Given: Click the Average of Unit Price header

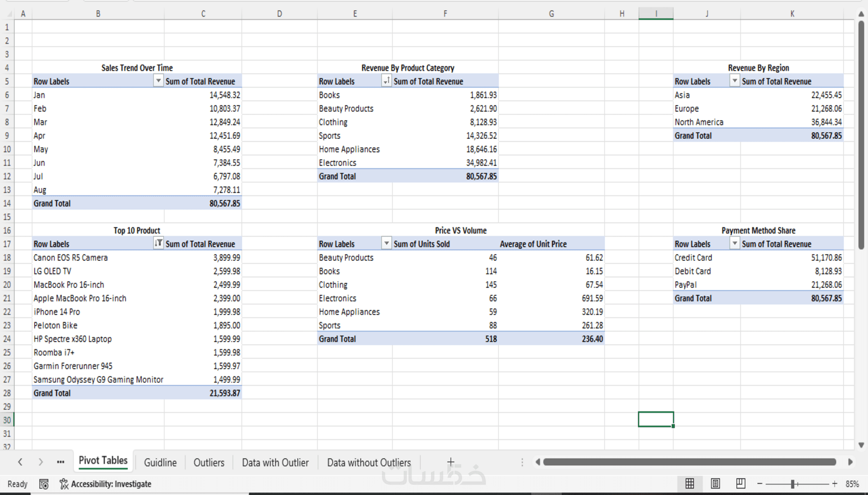Looking at the screenshot, I should [x=551, y=243].
